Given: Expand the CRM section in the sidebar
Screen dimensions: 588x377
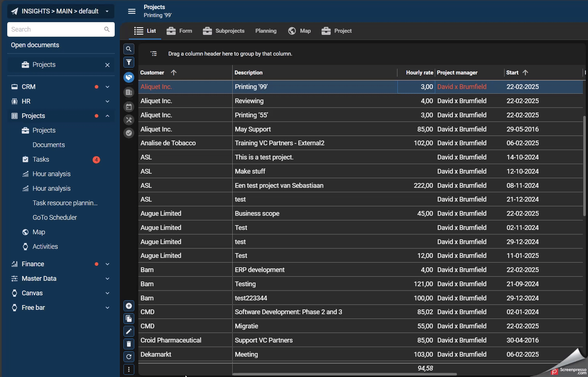Looking at the screenshot, I should coord(107,87).
